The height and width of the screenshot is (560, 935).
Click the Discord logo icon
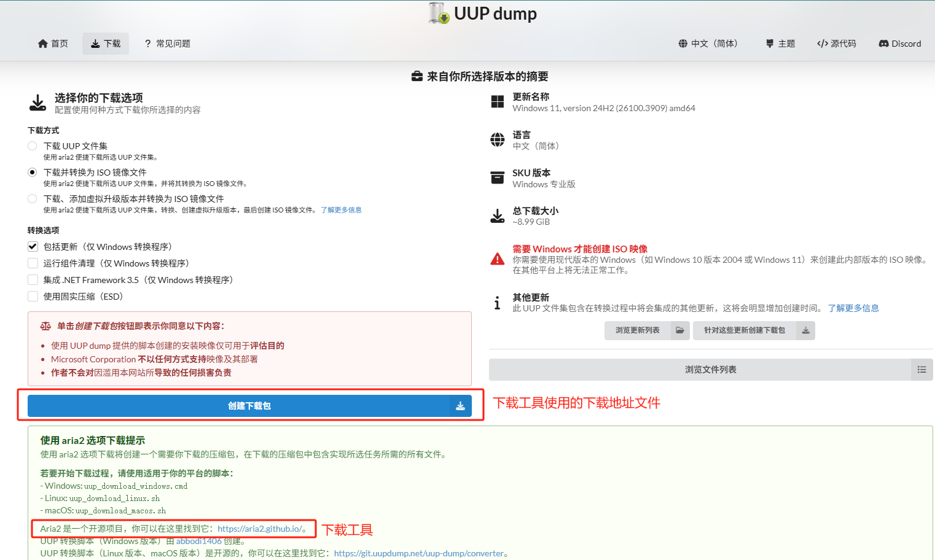coord(884,44)
